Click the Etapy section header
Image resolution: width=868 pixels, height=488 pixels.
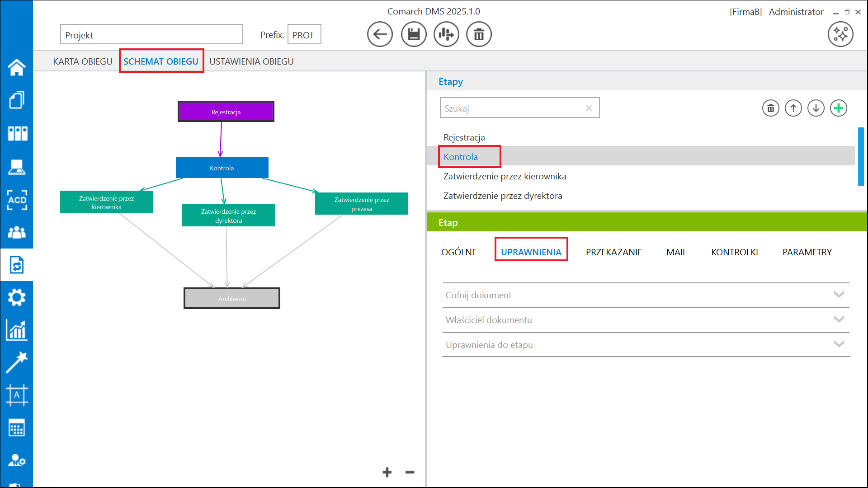[646, 82]
